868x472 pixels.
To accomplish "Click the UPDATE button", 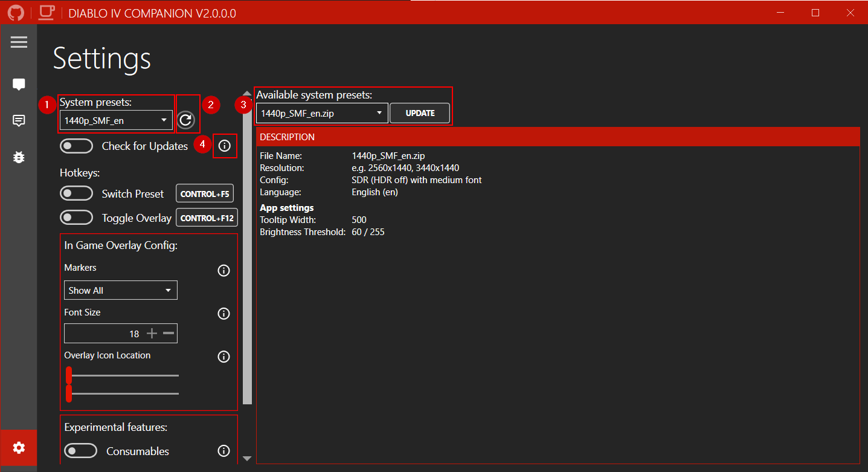I will coord(420,113).
